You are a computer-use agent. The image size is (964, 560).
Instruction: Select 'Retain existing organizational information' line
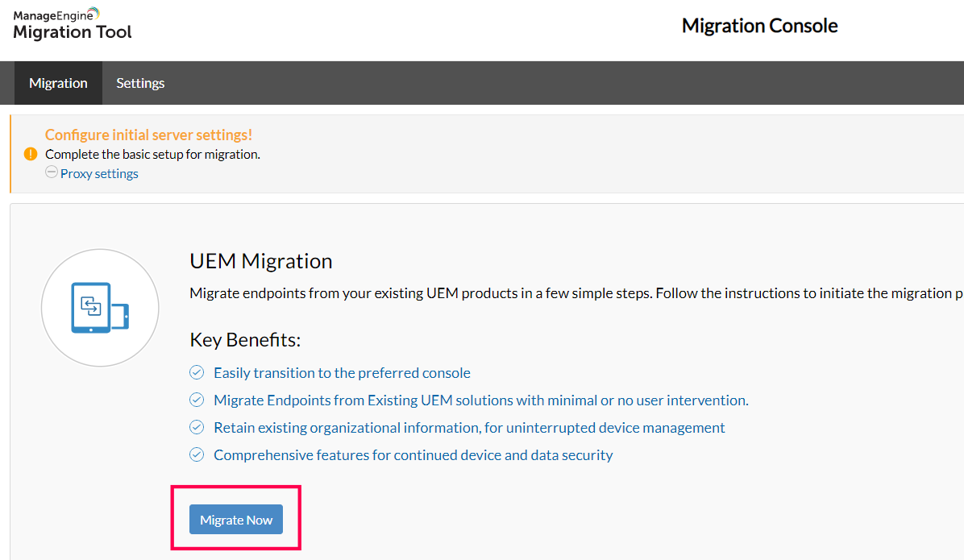[469, 427]
